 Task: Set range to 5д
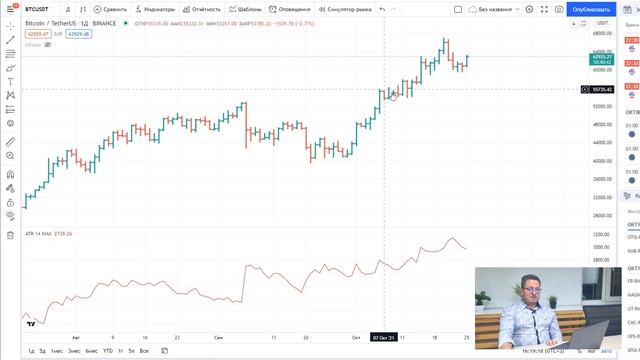(x=42, y=351)
